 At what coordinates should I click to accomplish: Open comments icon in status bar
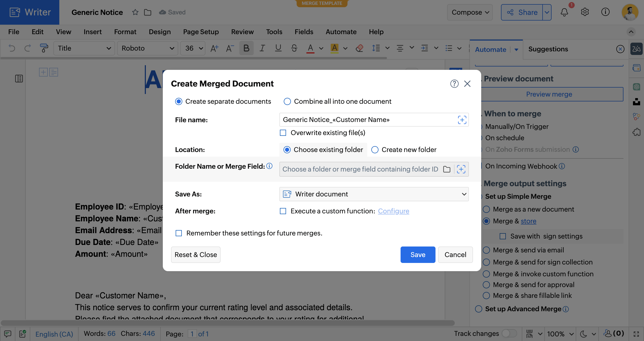click(7, 334)
